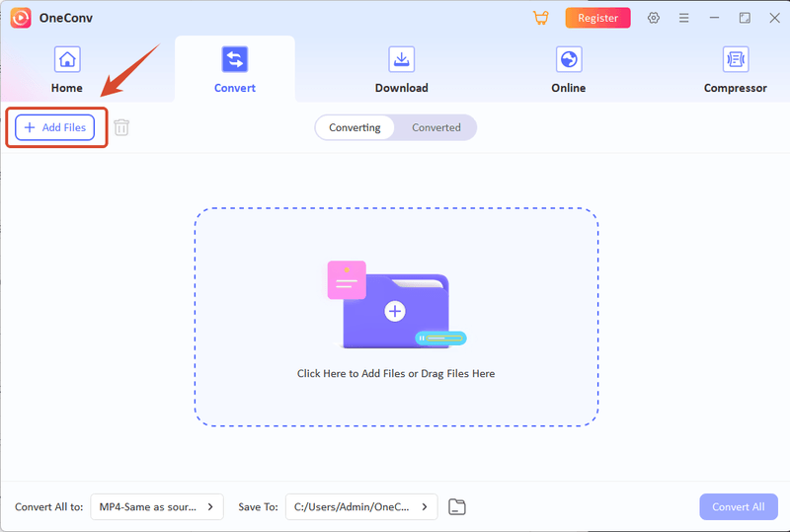Select the Convert tab
790x532 pixels.
[235, 70]
